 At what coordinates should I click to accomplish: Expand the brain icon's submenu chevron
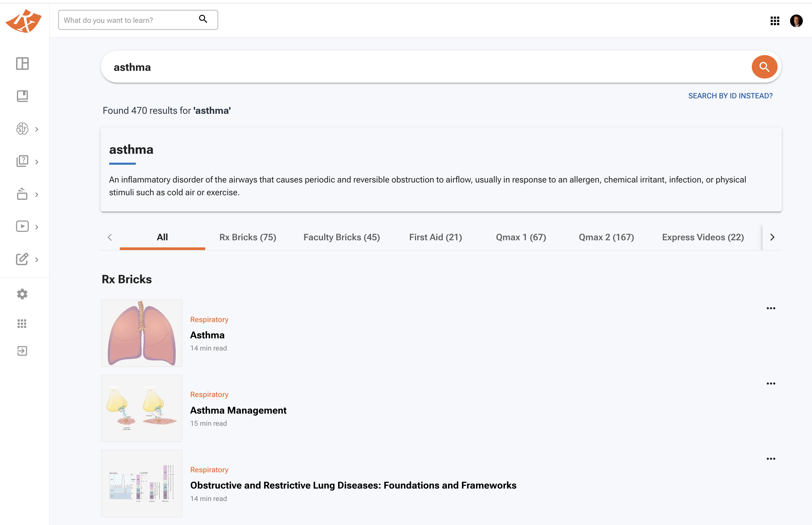pyautogui.click(x=37, y=129)
